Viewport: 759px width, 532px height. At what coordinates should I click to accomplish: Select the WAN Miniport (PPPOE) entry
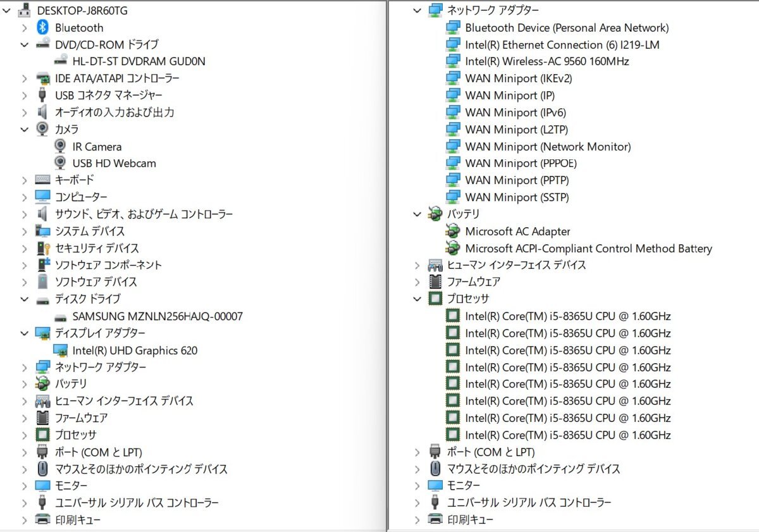coord(521,163)
